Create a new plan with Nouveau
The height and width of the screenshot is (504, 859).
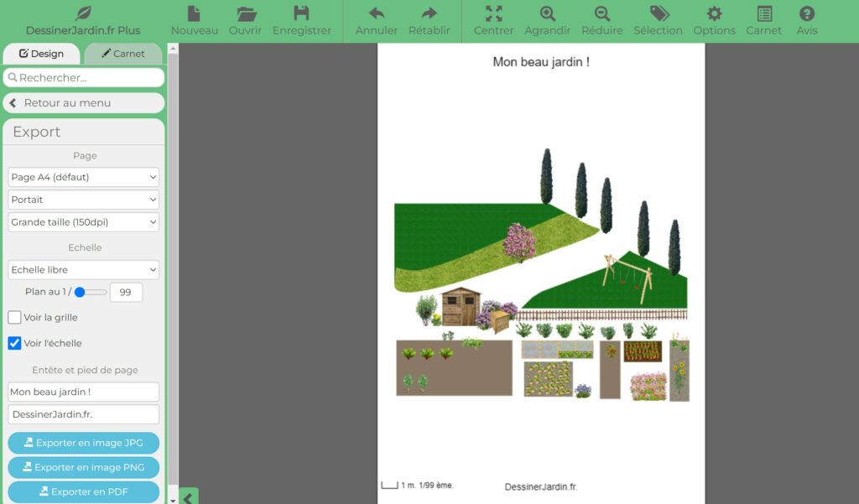(194, 21)
